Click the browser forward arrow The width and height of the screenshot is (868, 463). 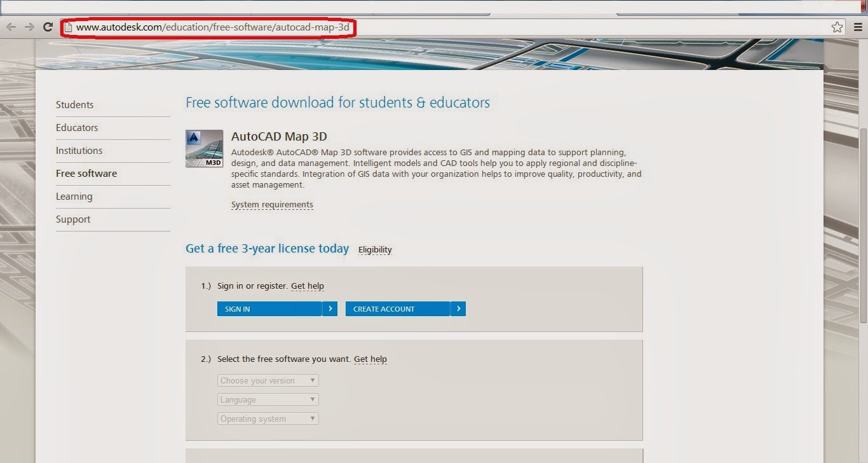pos(29,27)
